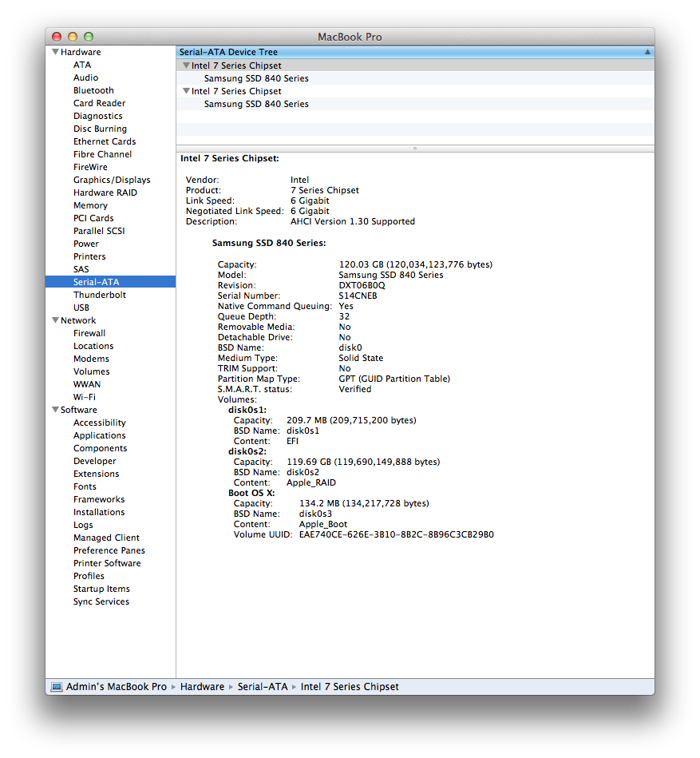Click the split-pane divider handle dot

pyautogui.click(x=415, y=149)
